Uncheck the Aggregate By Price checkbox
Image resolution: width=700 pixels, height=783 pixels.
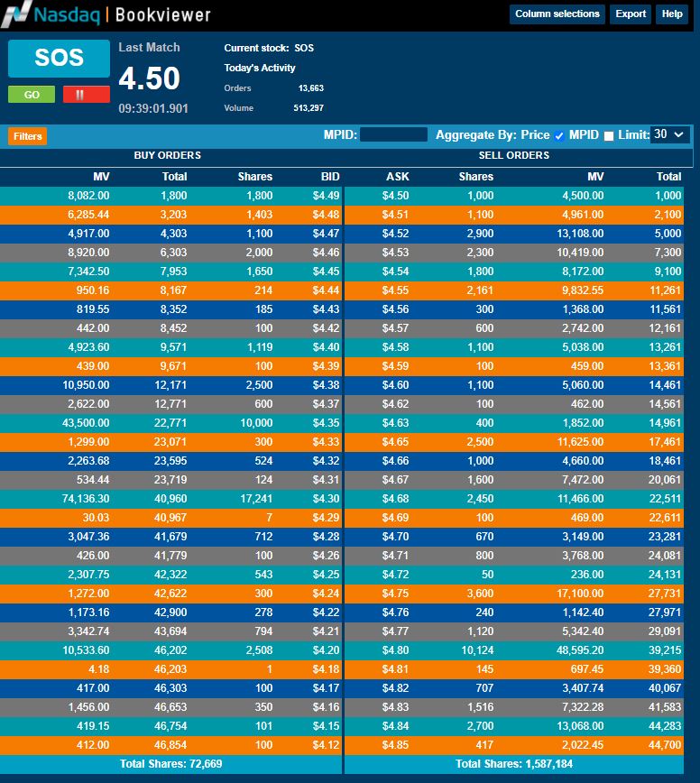pyautogui.click(x=559, y=136)
